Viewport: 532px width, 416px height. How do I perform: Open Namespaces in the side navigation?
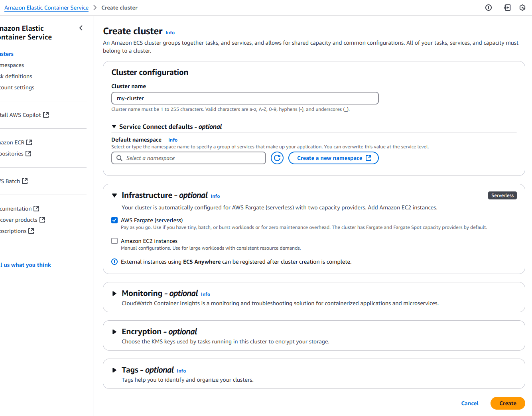coord(12,65)
